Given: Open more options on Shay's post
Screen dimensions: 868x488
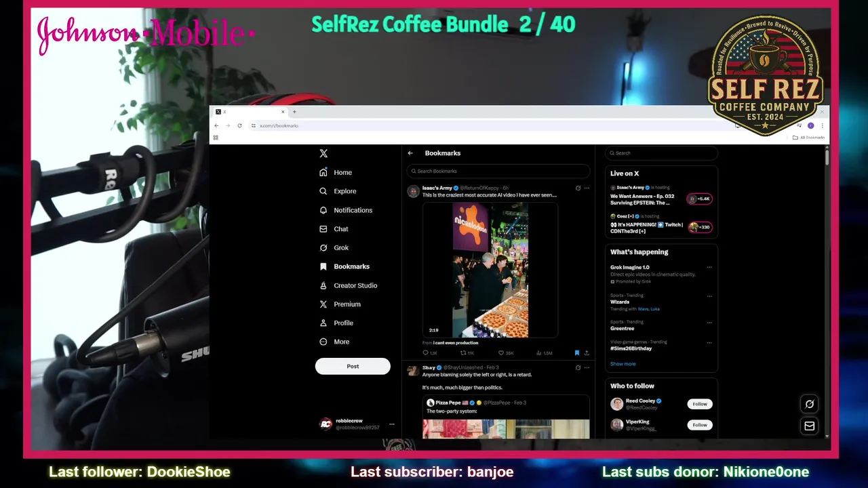Looking at the screenshot, I should (x=587, y=367).
